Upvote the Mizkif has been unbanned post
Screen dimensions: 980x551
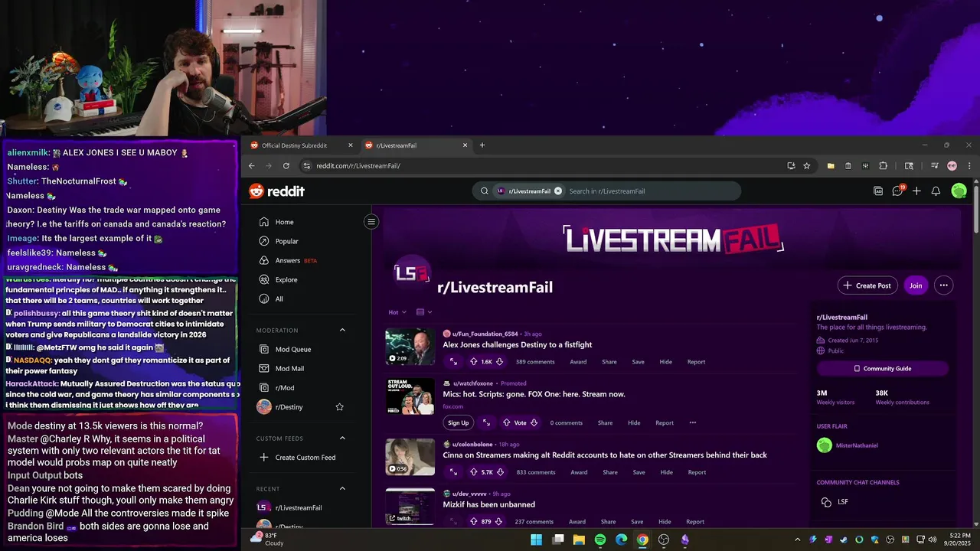(473, 522)
